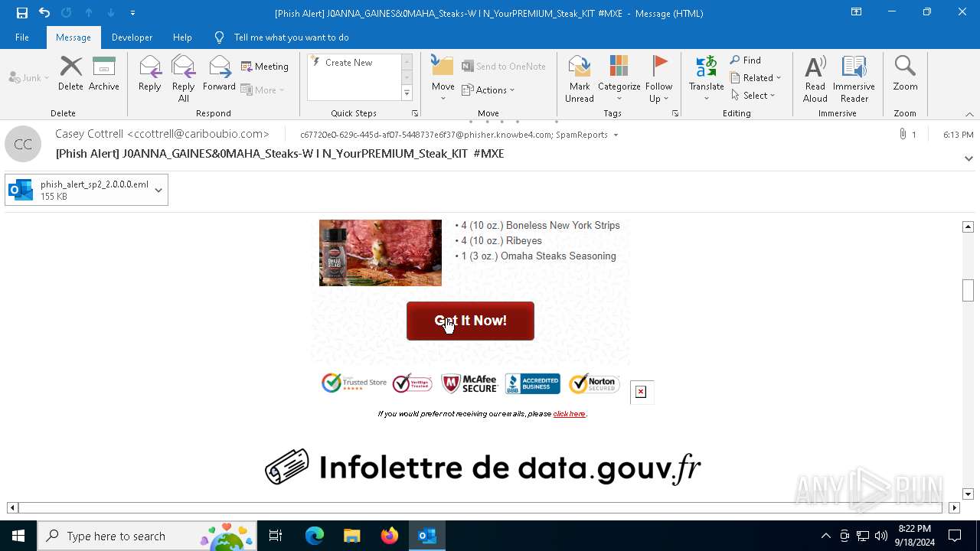Viewport: 980px width, 551px height.
Task: Click the vertical scrollbar thumb
Action: (x=968, y=291)
